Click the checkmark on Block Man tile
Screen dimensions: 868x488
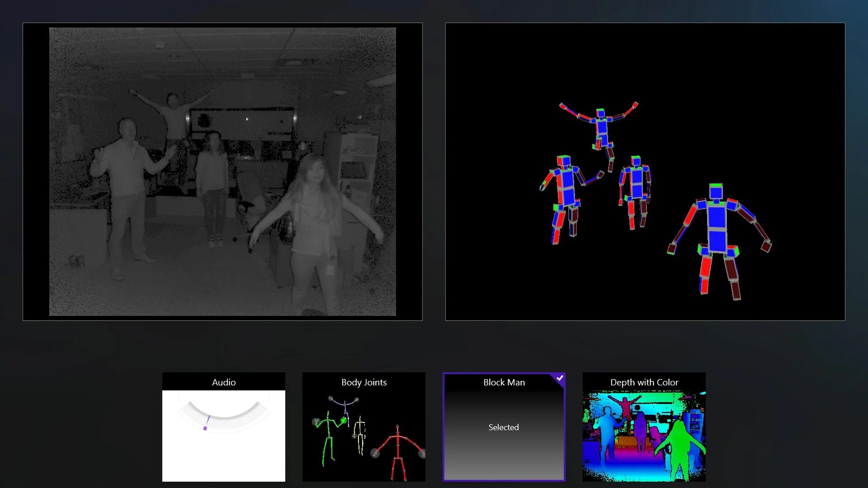(560, 378)
